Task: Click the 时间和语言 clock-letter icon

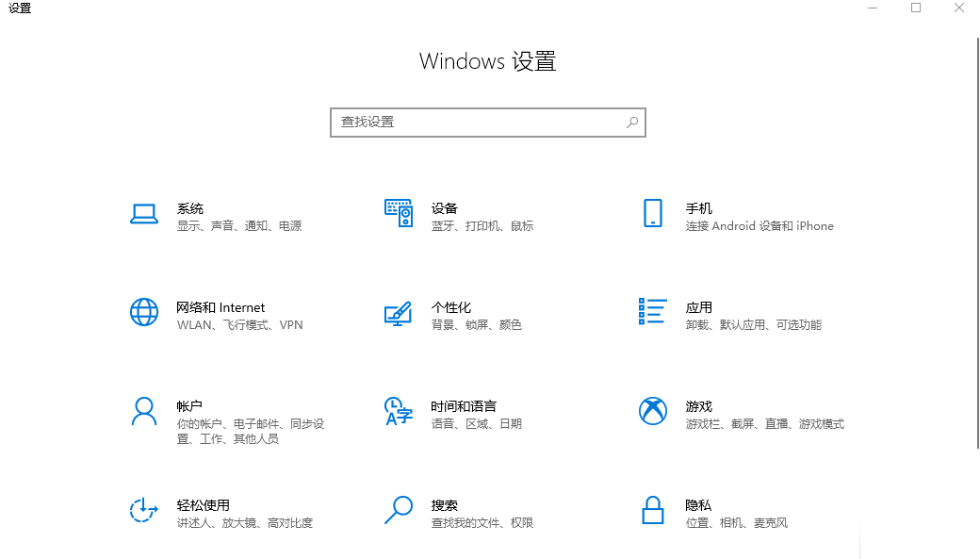Action: (x=399, y=411)
